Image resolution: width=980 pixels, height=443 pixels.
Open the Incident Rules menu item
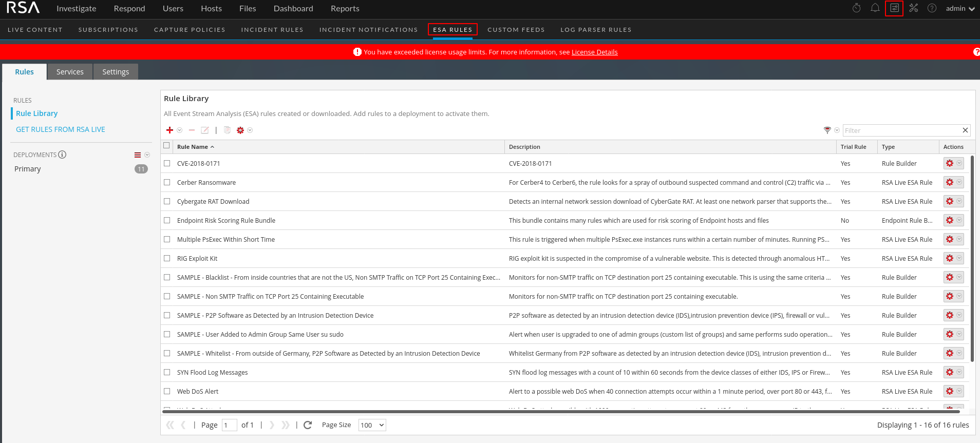coord(272,30)
